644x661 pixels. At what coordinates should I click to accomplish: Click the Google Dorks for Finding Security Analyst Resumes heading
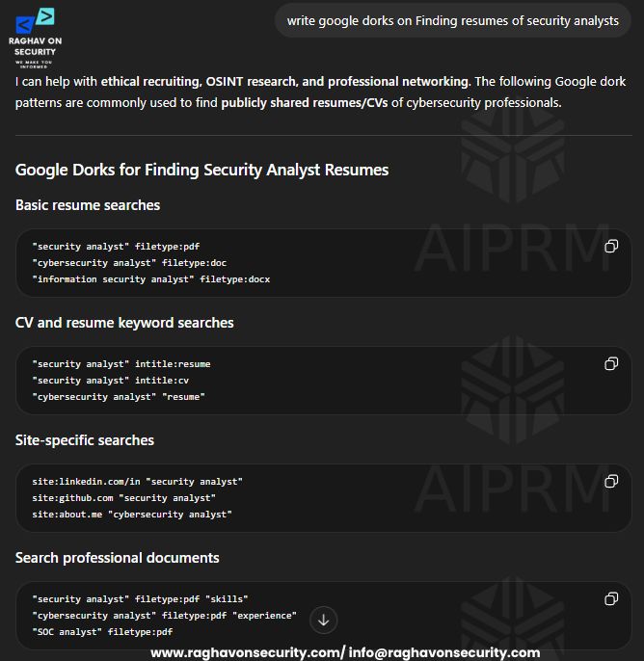point(201,170)
